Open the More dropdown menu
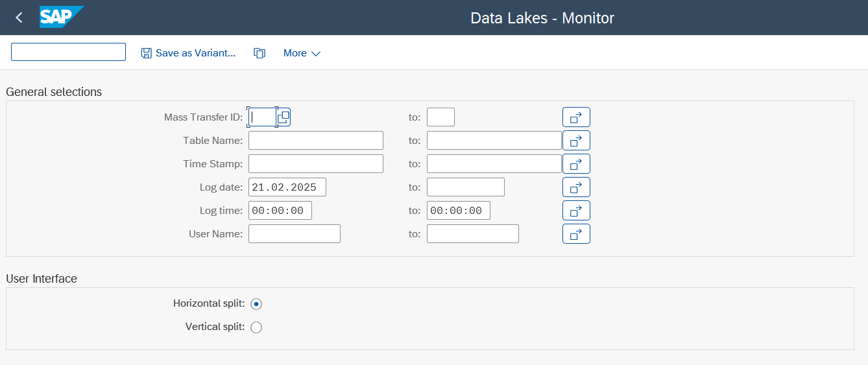868x365 pixels. [x=302, y=53]
